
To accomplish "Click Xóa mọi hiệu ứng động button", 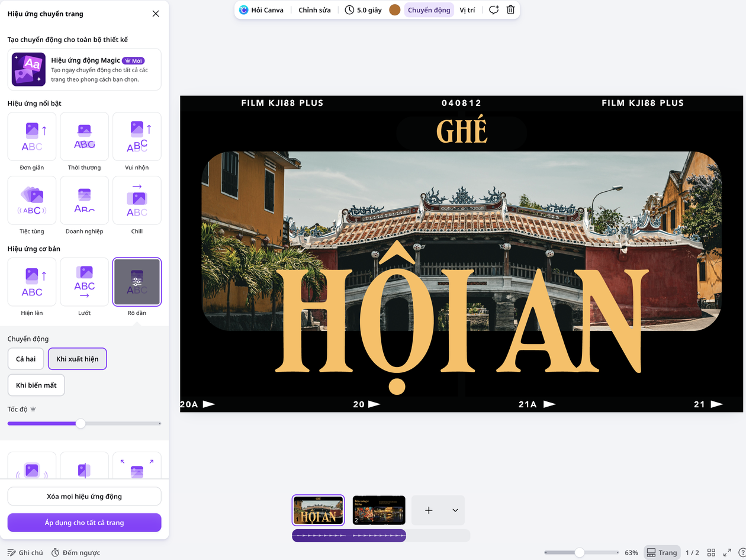I will tap(84, 496).
